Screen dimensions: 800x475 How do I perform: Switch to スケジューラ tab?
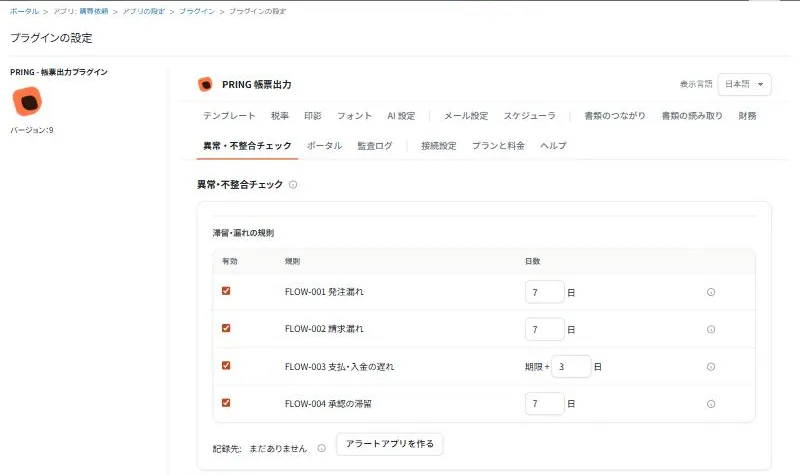point(530,116)
